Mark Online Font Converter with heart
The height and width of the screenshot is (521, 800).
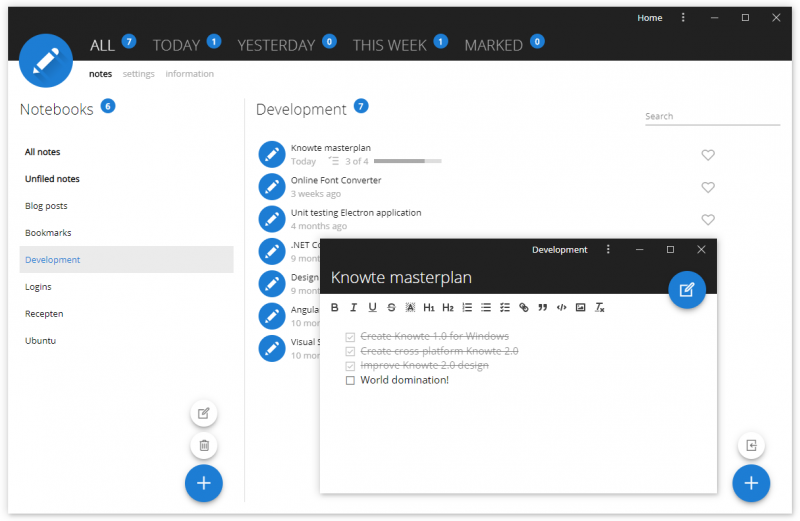pos(708,187)
